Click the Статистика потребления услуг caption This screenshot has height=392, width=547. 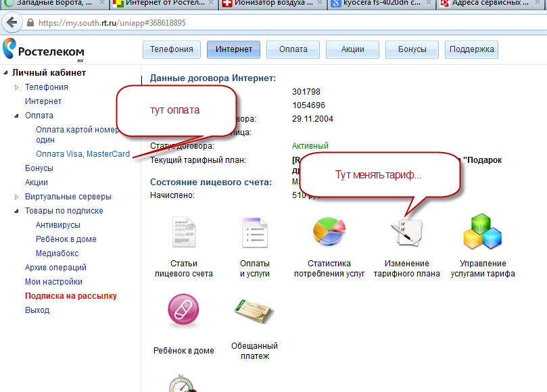tap(329, 268)
